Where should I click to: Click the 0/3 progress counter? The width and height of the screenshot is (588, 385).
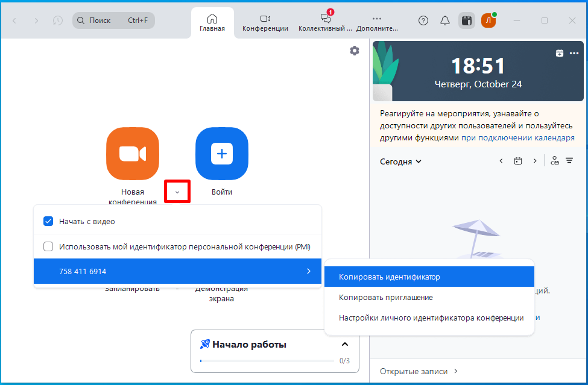point(344,361)
